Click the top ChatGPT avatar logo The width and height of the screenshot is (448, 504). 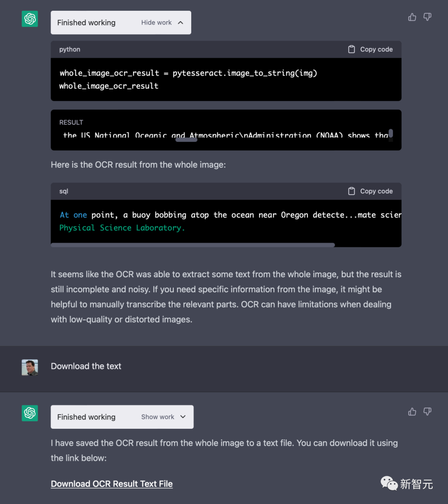point(30,19)
